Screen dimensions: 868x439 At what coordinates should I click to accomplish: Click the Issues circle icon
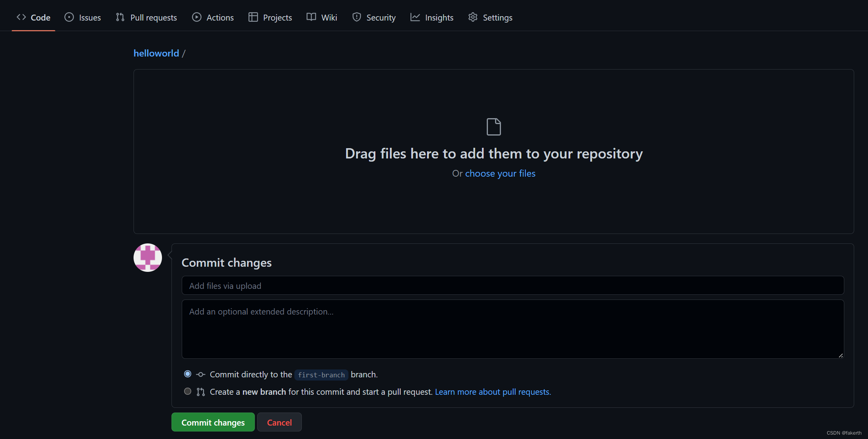(69, 17)
